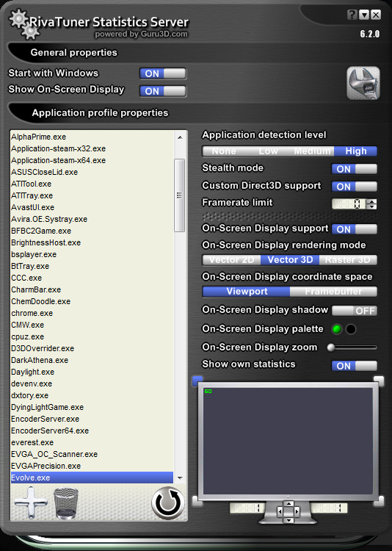Click the green OSD palette color

coord(337,329)
